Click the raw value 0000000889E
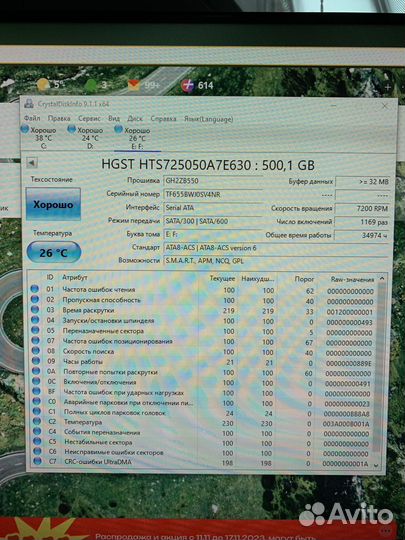The width and height of the screenshot is (405, 540). (349, 364)
